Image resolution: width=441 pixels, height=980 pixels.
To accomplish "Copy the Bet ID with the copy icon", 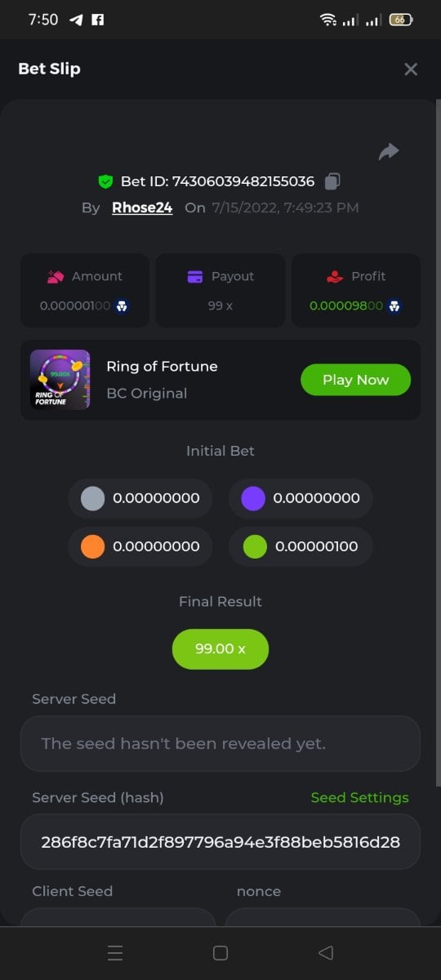I will [x=332, y=181].
